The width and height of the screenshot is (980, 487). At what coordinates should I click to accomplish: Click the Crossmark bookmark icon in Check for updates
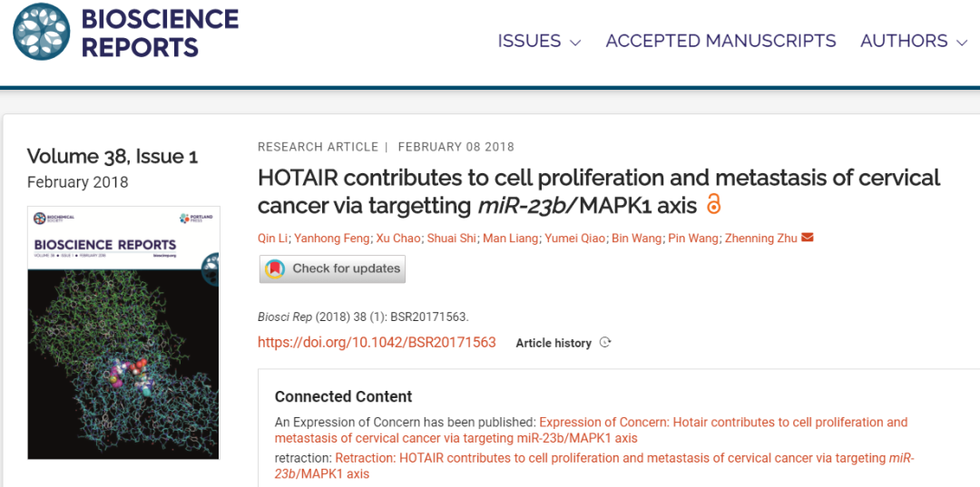(274, 269)
